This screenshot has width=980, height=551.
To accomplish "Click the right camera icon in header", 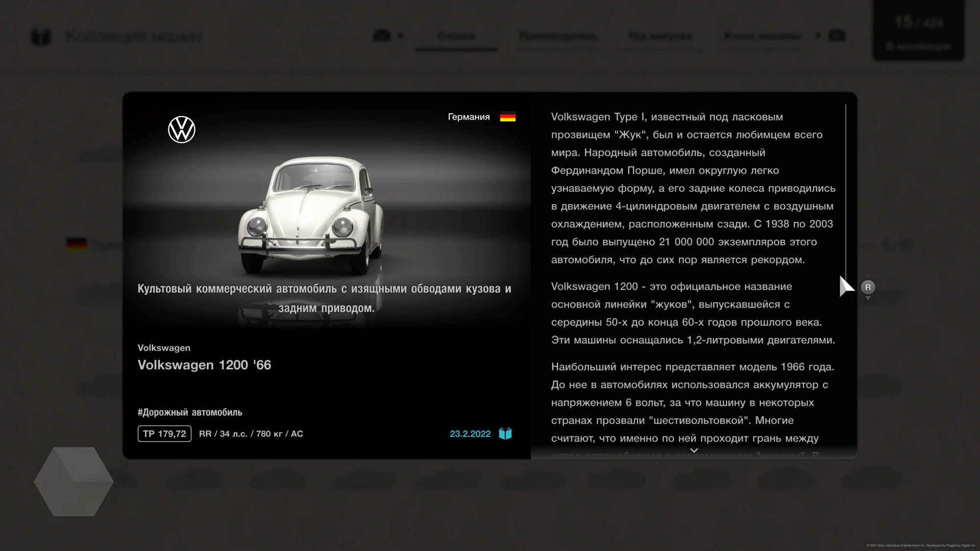I will click(837, 36).
